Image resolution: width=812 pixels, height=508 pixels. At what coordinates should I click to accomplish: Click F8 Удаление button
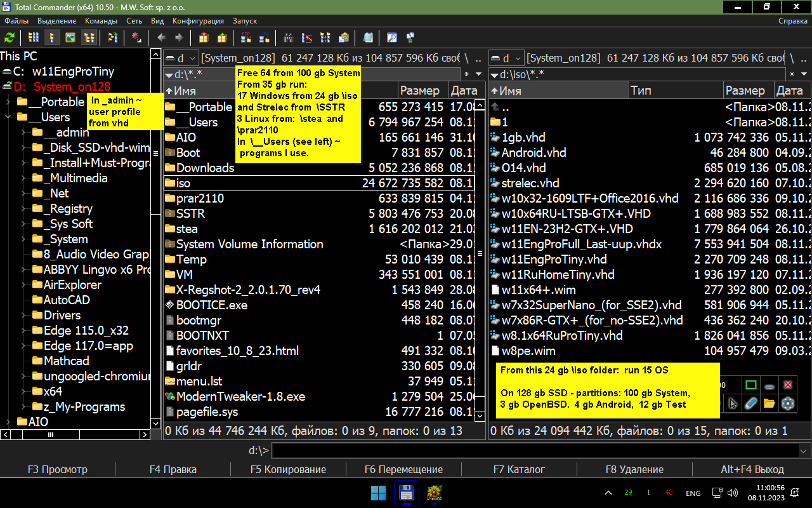[634, 469]
